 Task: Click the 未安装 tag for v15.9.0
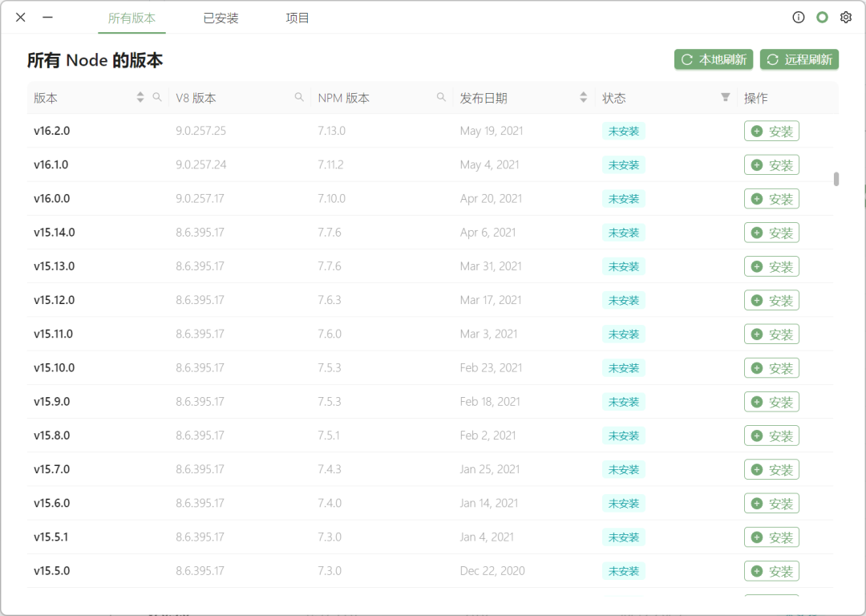pyautogui.click(x=624, y=402)
